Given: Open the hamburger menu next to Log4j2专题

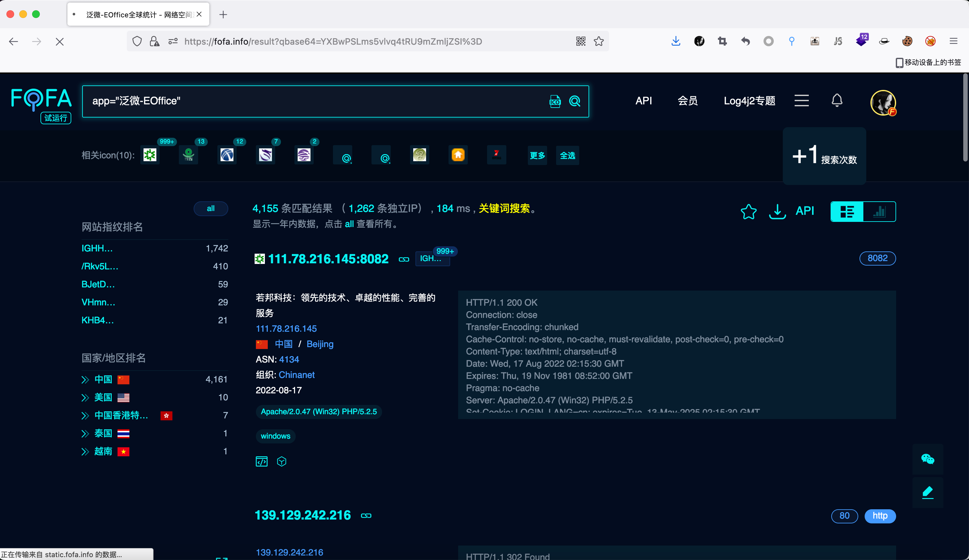Looking at the screenshot, I should (x=802, y=101).
